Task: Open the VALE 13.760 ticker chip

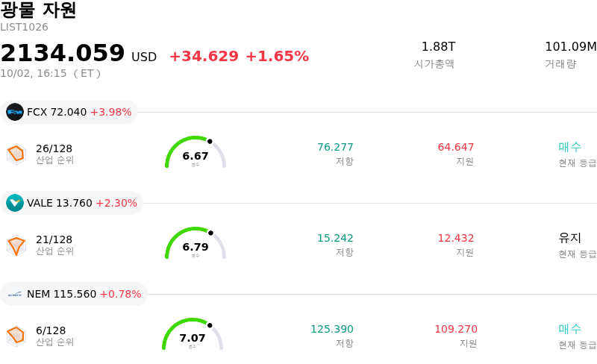Action: [x=72, y=203]
